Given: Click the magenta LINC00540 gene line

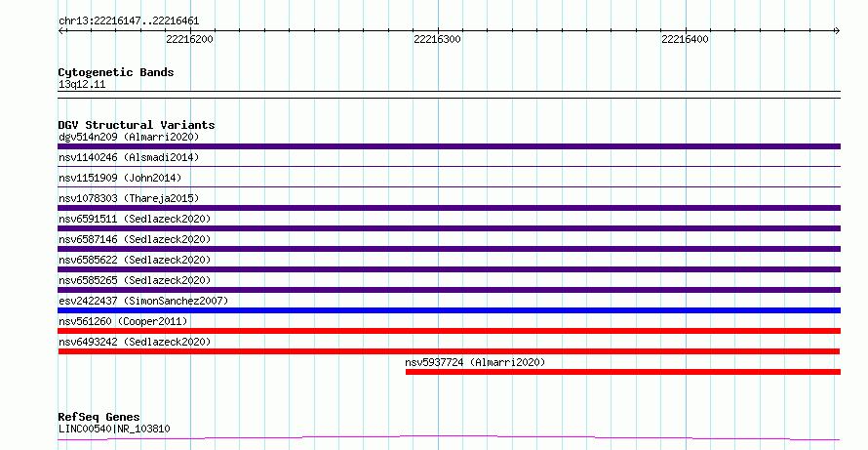Looking at the screenshot, I should tap(449, 438).
